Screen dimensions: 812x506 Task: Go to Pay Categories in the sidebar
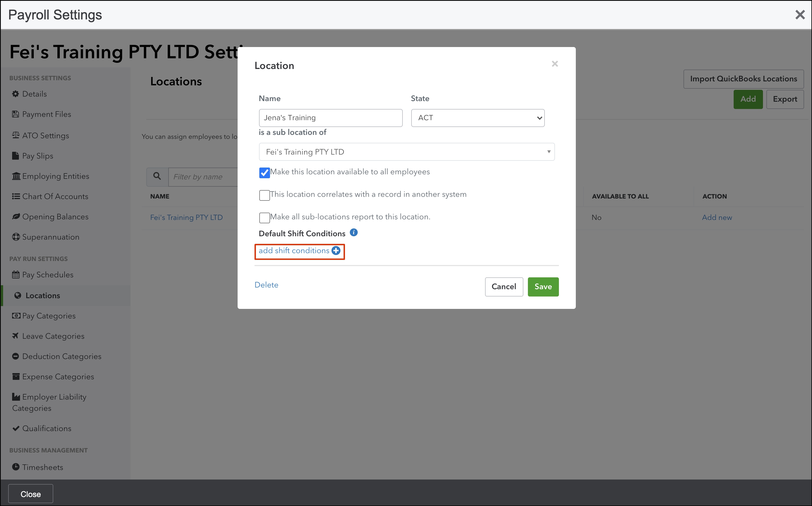tap(49, 316)
